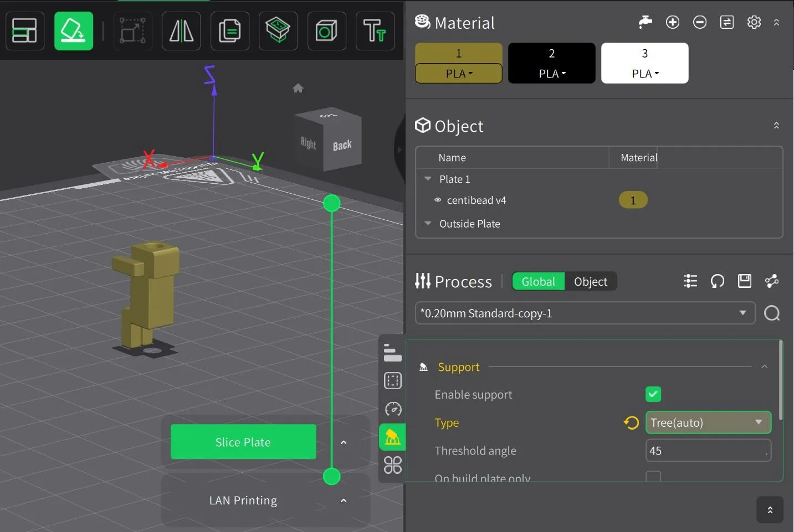Viewport: 794px width, 532px height.
Task: Open the Support settings side tab icon
Action: coord(392,437)
